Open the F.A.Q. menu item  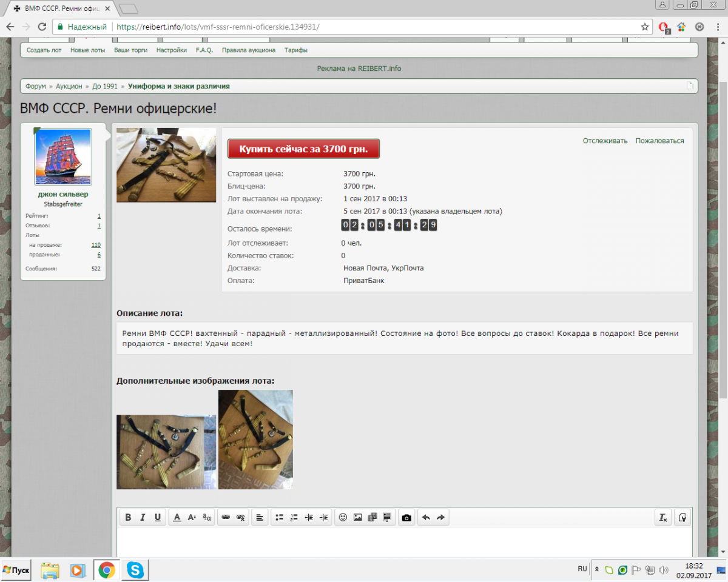tap(204, 50)
